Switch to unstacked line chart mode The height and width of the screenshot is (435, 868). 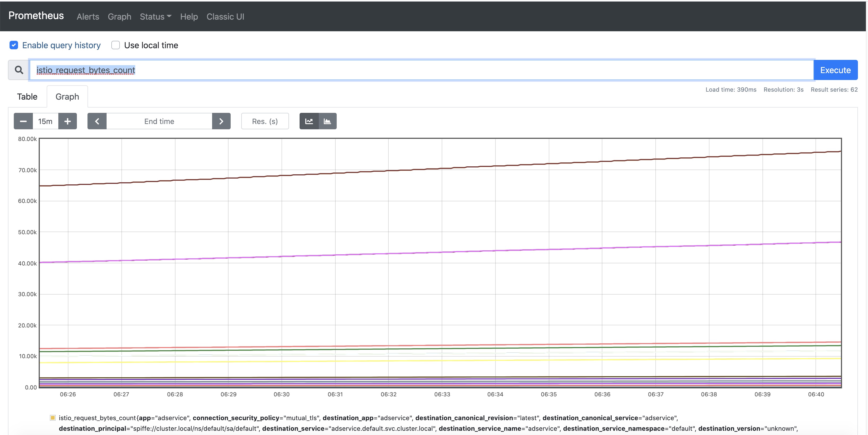tap(309, 121)
